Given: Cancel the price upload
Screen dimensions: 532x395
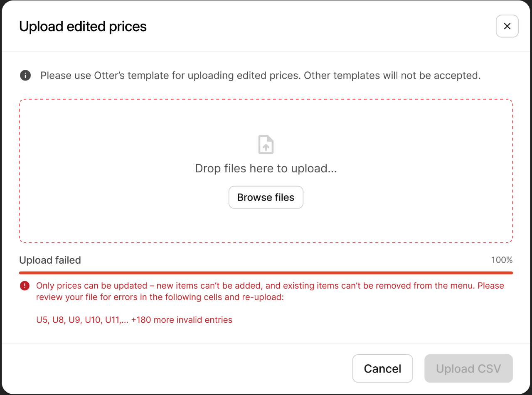Looking at the screenshot, I should coord(382,368).
